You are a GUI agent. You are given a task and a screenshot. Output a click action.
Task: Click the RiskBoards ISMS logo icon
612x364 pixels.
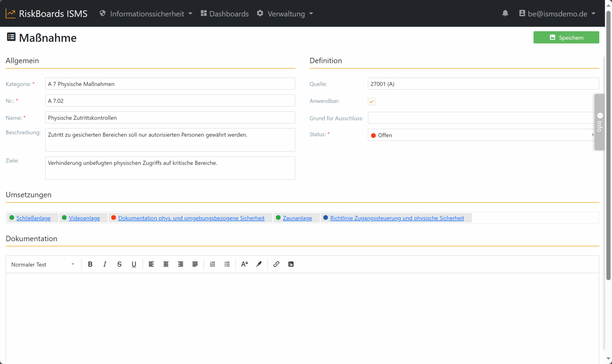pyautogui.click(x=11, y=13)
